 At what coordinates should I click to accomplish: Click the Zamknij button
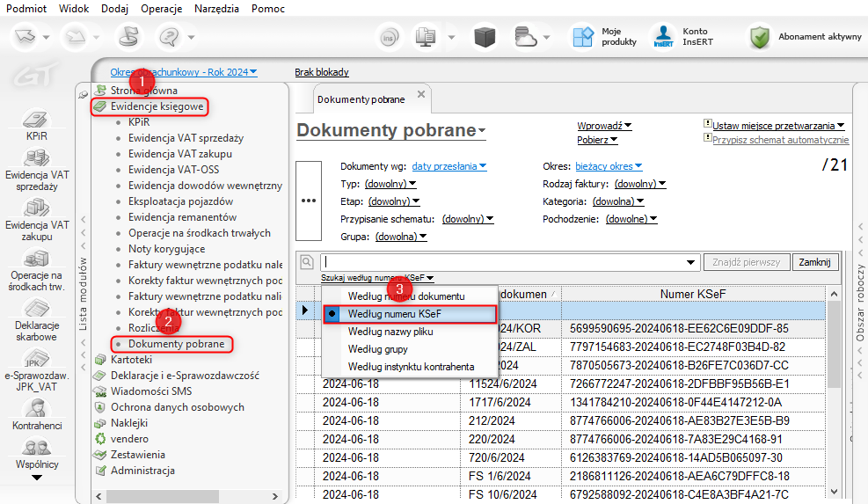click(815, 262)
